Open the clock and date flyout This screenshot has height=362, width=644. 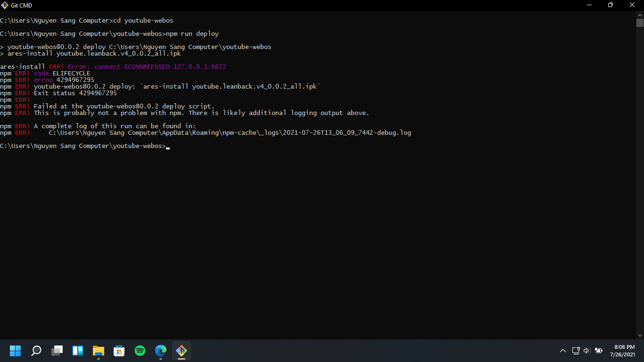(x=622, y=351)
